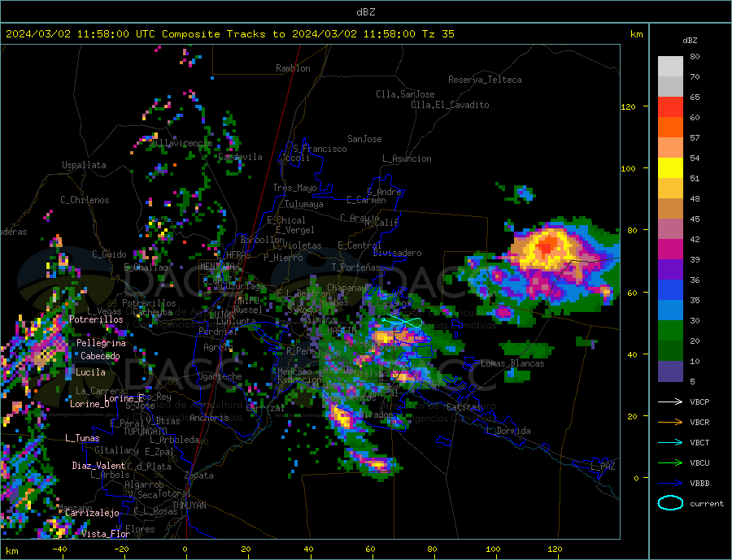The image size is (732, 560).
Task: Click the cyan 'current' ellipse symbol in legend
Action: pos(670,503)
